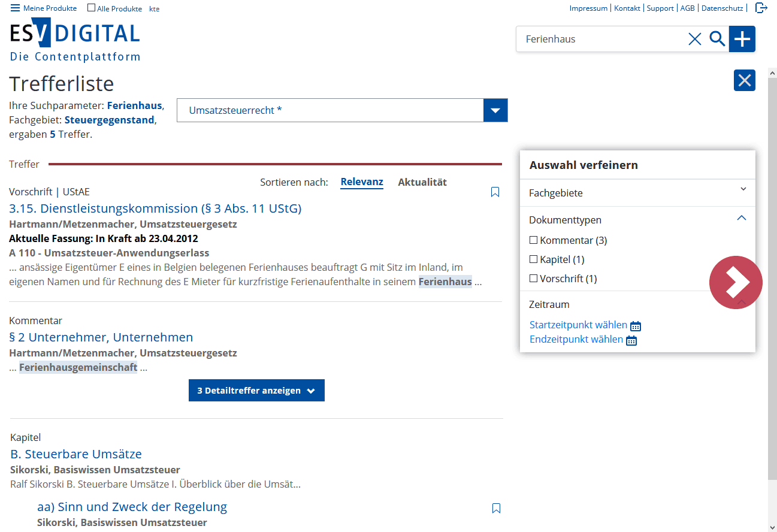Click the Meine Produkte label

coord(50,8)
